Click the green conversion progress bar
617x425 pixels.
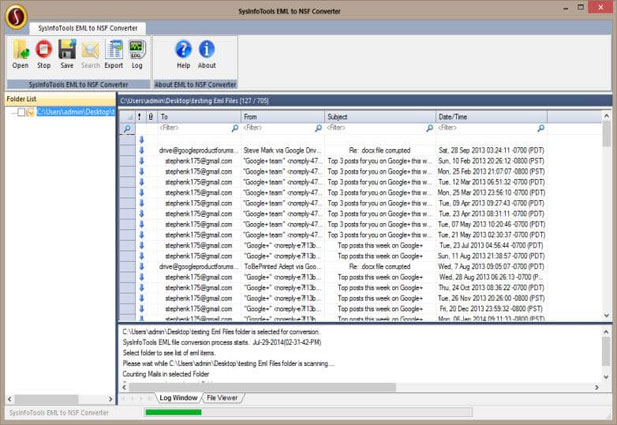tap(174, 412)
